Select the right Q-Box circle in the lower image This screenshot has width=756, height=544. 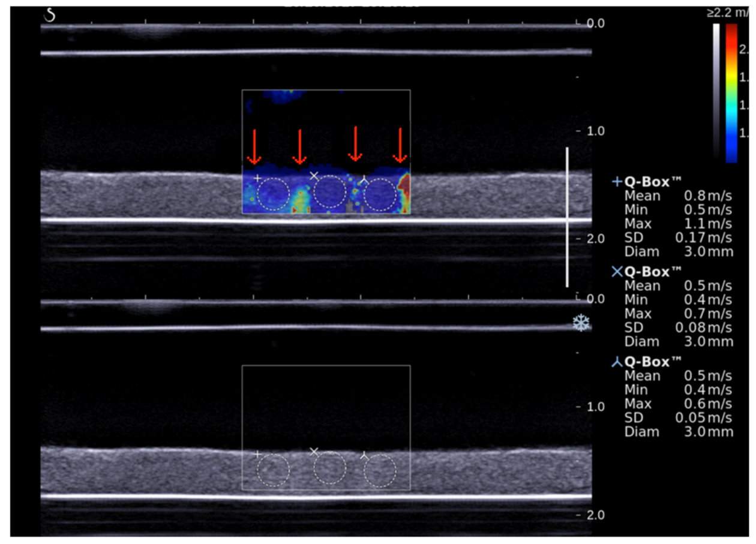click(380, 471)
